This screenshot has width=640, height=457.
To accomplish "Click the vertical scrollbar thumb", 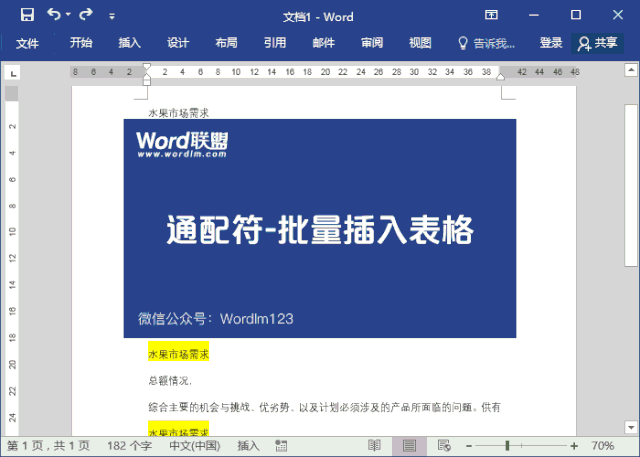I will (x=631, y=186).
